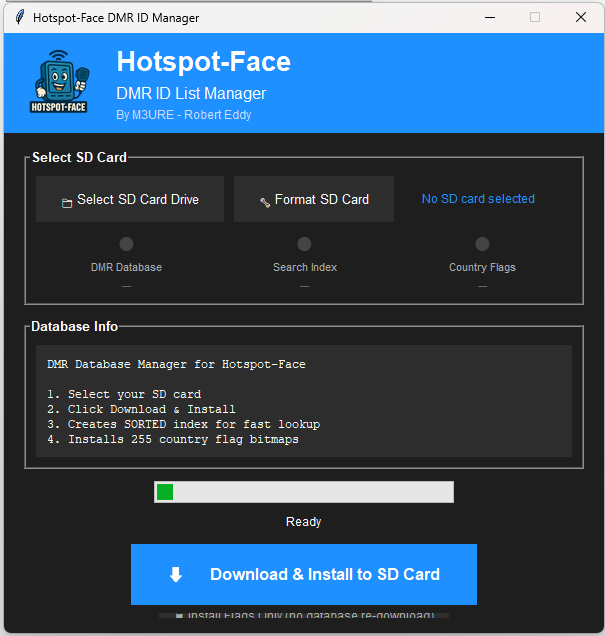Click the Country Flags status indicator dot
Viewport: 605px width, 636px height.
[482, 244]
